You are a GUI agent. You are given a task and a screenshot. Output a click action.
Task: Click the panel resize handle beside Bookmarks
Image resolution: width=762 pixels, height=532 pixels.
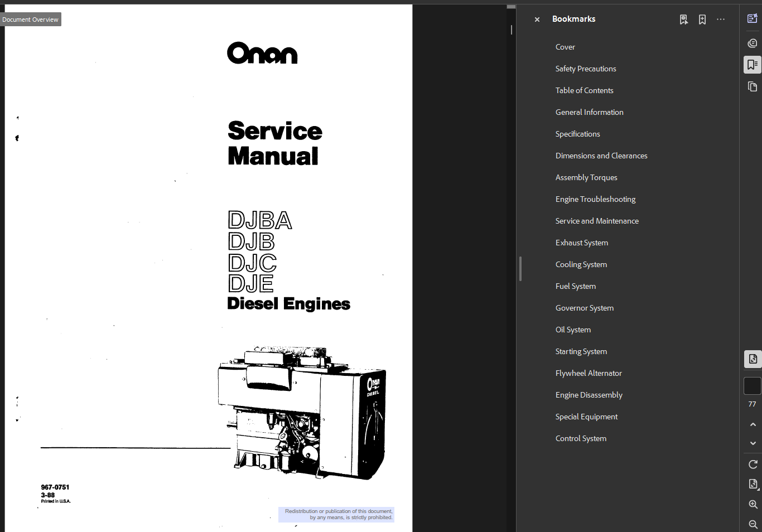(x=520, y=269)
